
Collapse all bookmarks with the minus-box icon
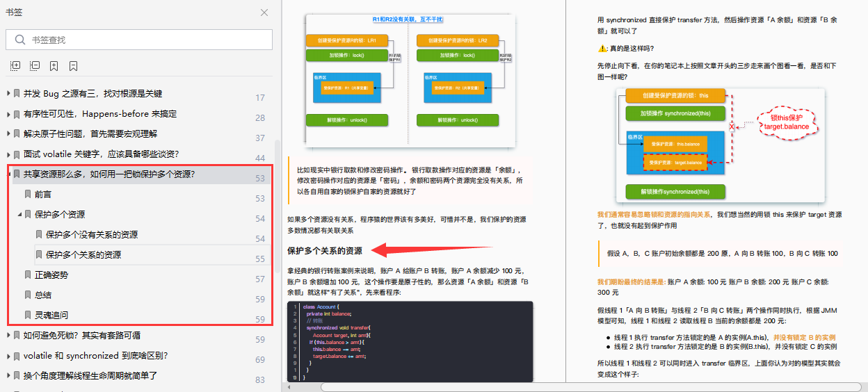pos(35,66)
